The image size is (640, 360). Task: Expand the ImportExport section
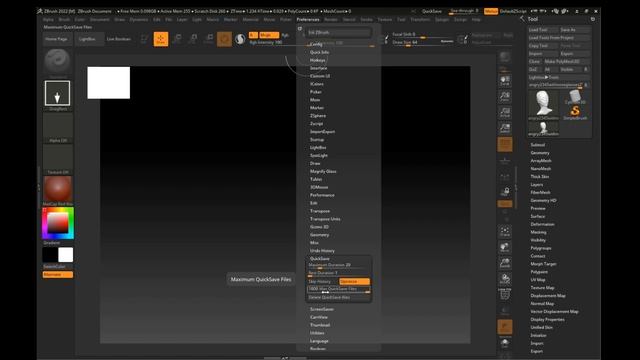point(322,131)
